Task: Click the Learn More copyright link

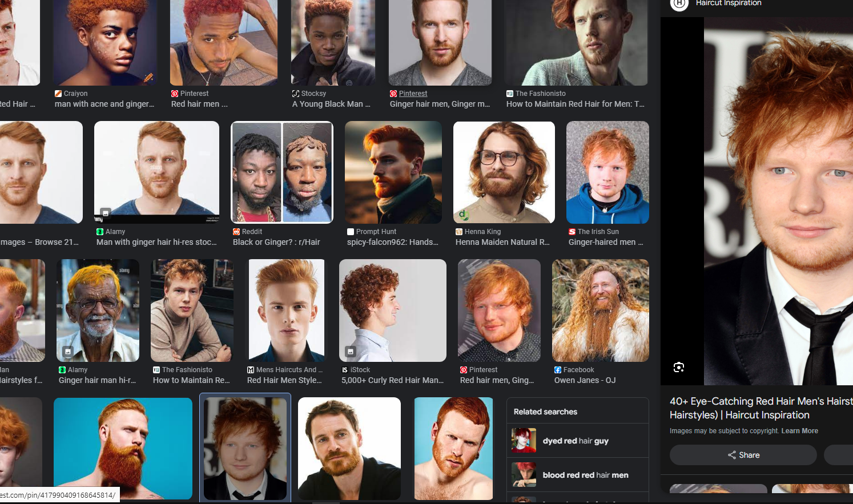Action: pyautogui.click(x=799, y=431)
